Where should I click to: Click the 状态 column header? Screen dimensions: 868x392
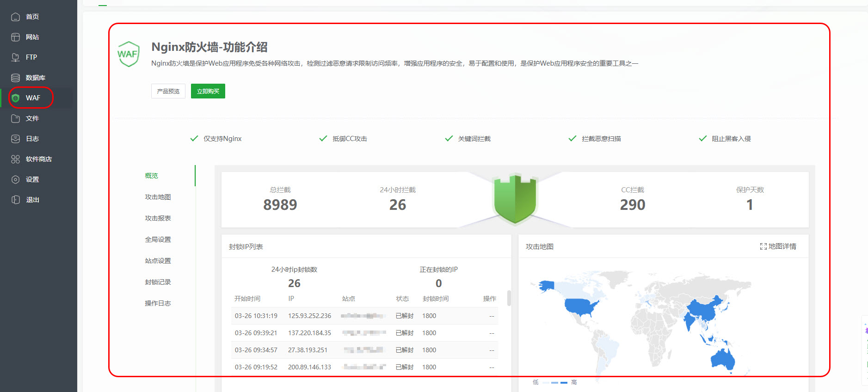[x=403, y=299]
